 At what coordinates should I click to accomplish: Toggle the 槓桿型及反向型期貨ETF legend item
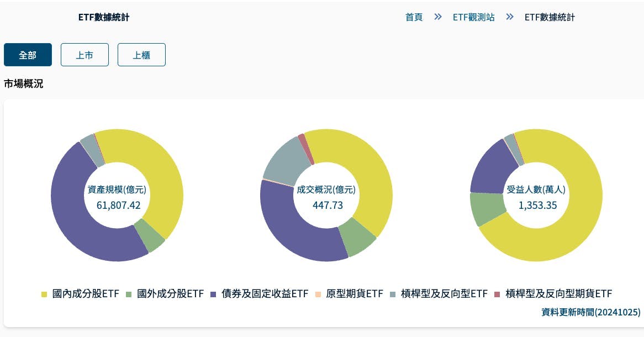[x=559, y=294]
